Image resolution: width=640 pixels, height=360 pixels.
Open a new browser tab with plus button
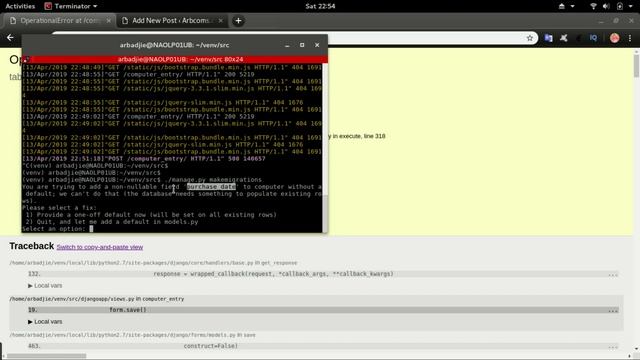tap(238, 20)
